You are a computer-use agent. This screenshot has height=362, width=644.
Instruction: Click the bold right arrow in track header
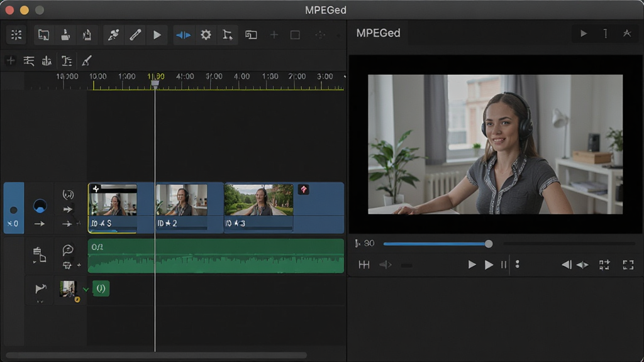click(x=68, y=210)
